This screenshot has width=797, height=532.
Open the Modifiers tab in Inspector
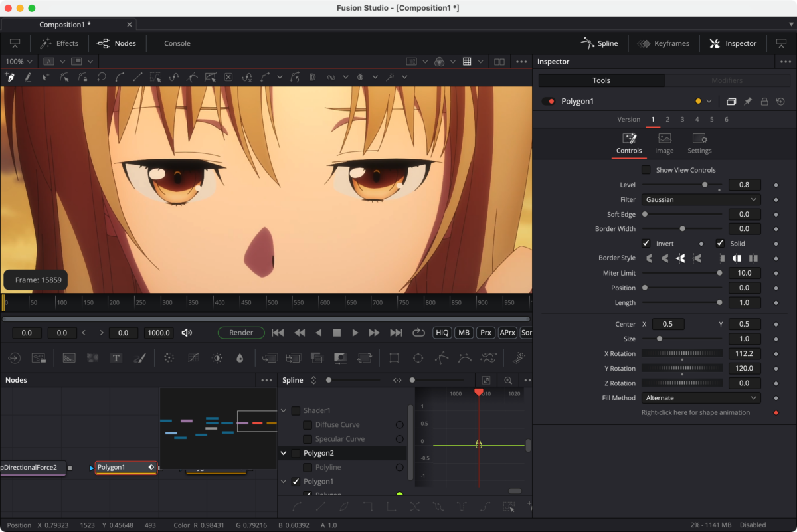point(727,80)
